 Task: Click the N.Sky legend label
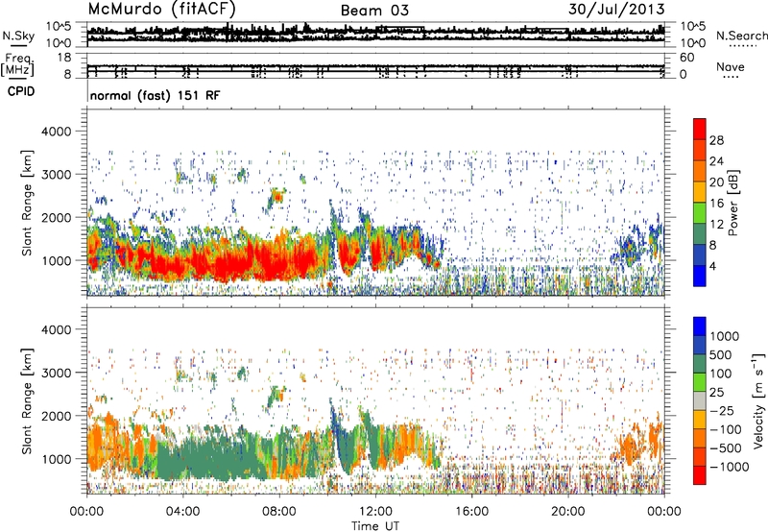pos(18,36)
